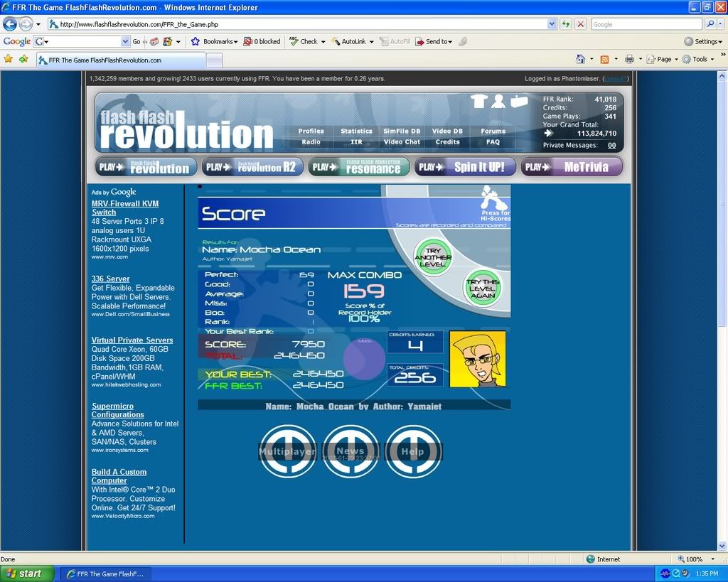Click the t-shirt shop icon in header

(x=478, y=102)
